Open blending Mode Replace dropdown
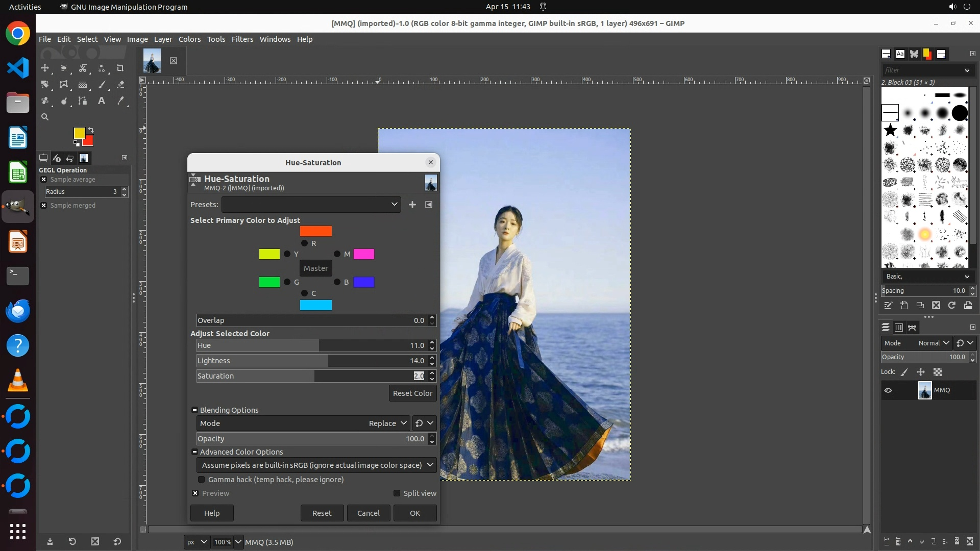This screenshot has height=551, width=980. point(387,423)
